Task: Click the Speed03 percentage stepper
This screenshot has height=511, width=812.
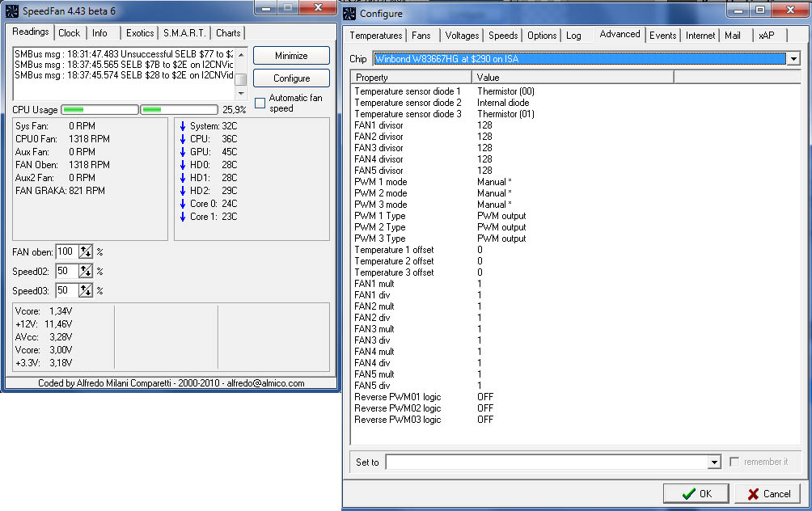Action: (86, 290)
